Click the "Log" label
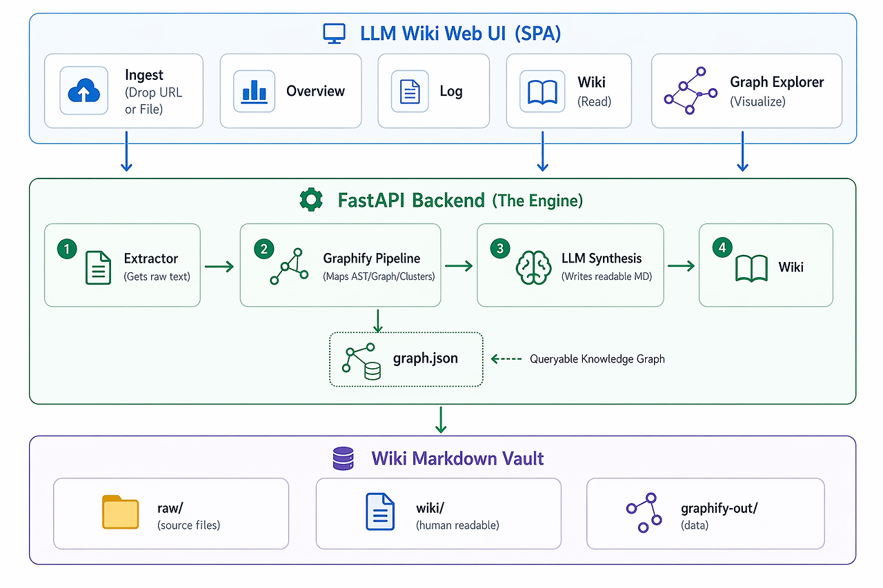The image size is (883, 588). (451, 91)
